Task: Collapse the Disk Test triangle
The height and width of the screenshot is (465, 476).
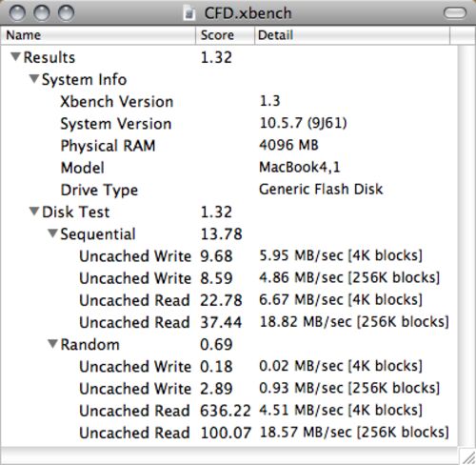Action: click(x=34, y=212)
